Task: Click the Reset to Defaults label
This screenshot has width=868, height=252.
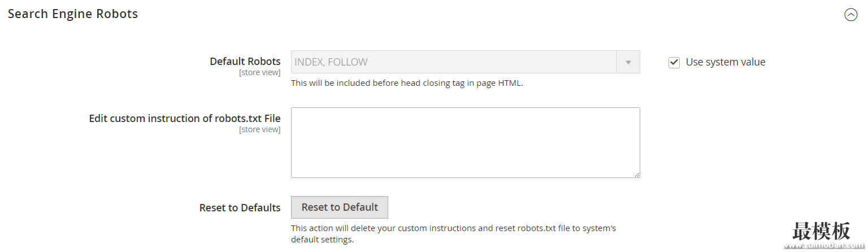Action: (240, 207)
